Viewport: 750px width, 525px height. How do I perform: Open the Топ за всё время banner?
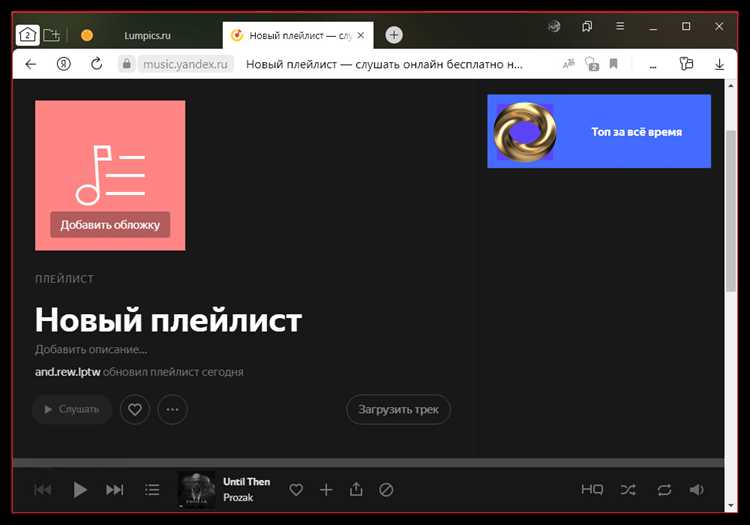[599, 131]
